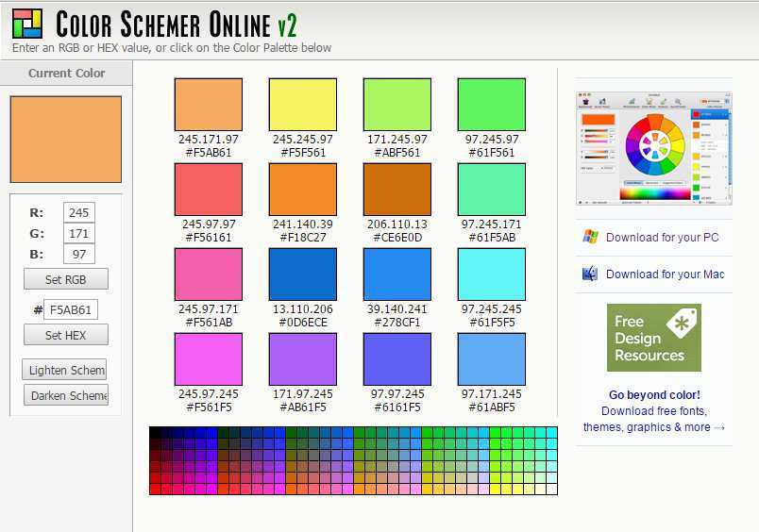Click the hex label '#0D6ECE'
This screenshot has height=532, width=759.
click(303, 323)
